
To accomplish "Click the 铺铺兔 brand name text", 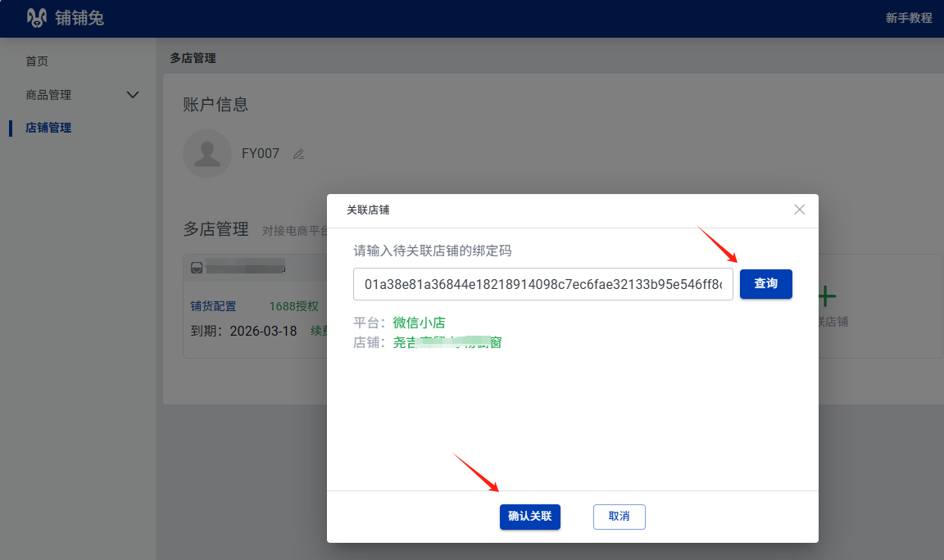I will pyautogui.click(x=79, y=17).
